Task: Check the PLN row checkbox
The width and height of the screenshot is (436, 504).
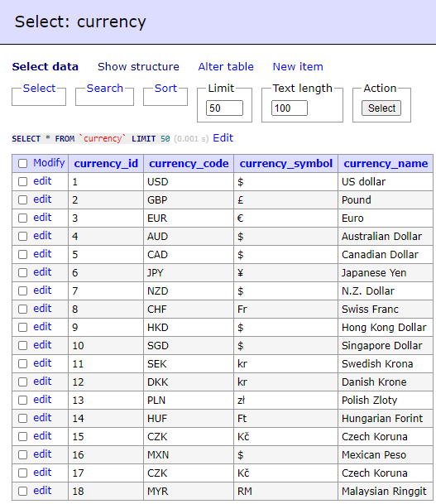Action: point(23,400)
